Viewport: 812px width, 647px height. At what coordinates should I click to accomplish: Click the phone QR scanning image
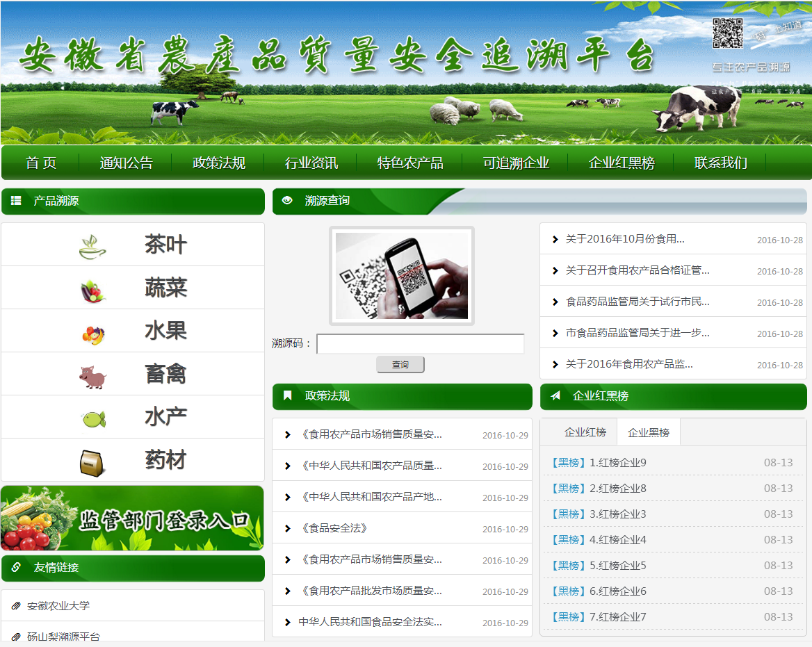(402, 276)
